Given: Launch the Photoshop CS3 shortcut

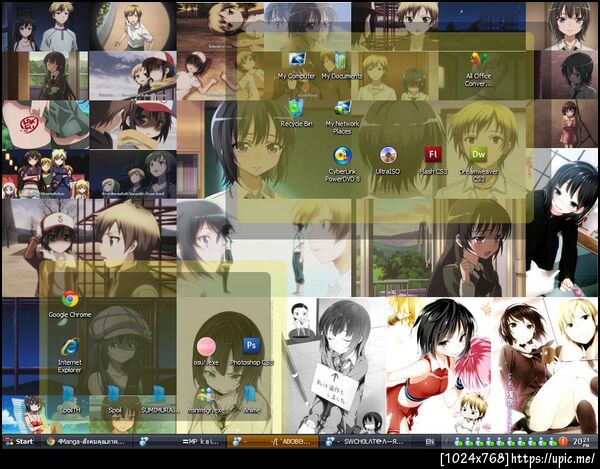Looking at the screenshot, I should tap(251, 352).
